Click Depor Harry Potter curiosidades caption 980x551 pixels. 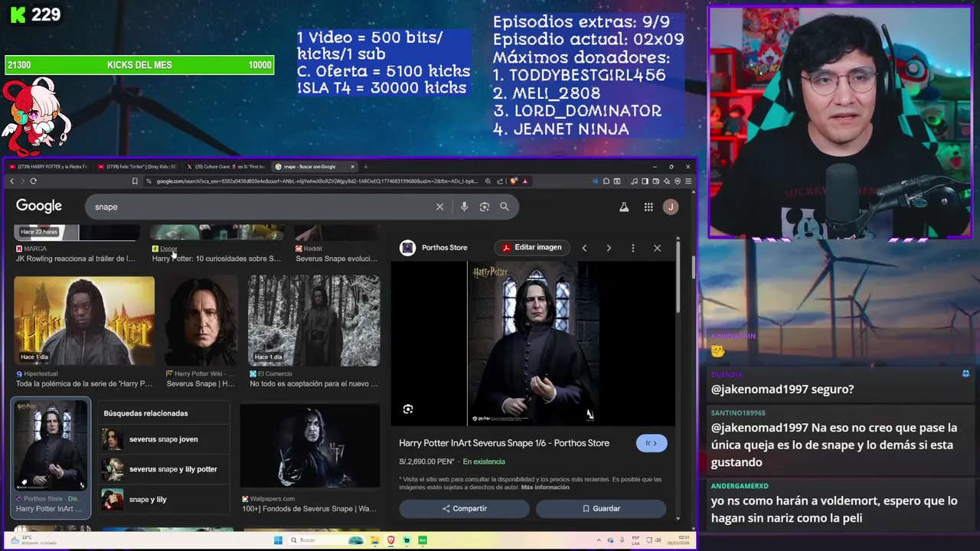tap(217, 259)
